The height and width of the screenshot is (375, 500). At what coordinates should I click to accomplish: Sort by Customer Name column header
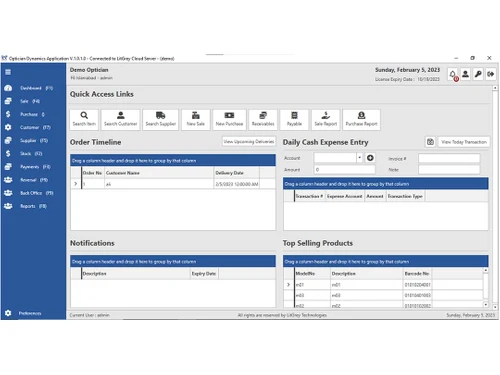point(159,173)
